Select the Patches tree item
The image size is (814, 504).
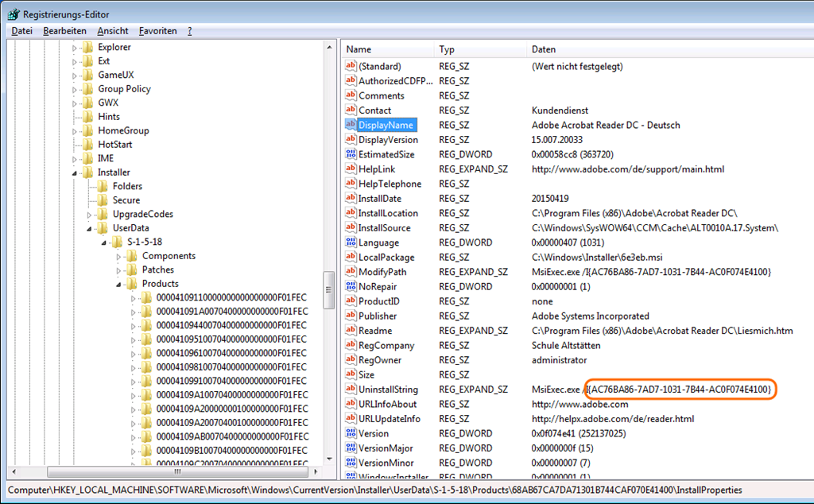157,269
